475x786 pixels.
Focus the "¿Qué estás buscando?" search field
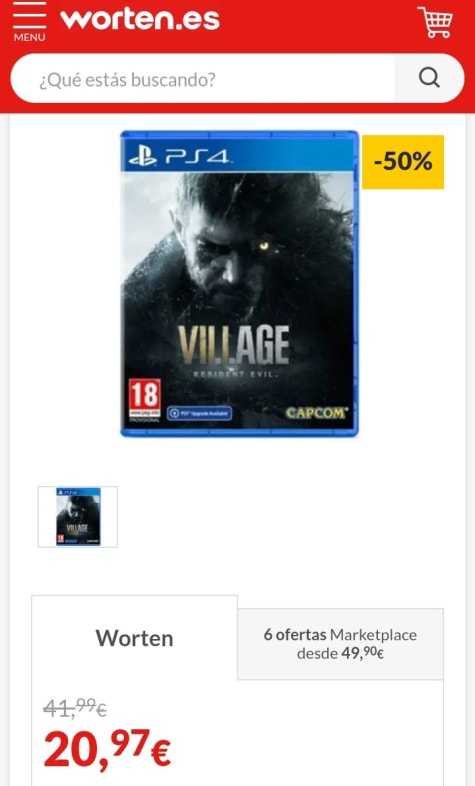tap(202, 79)
